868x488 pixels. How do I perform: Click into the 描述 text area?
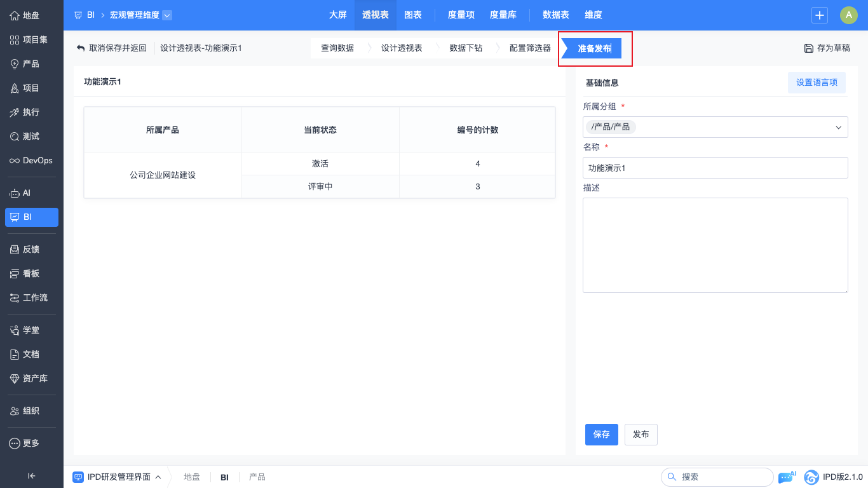[x=715, y=245]
